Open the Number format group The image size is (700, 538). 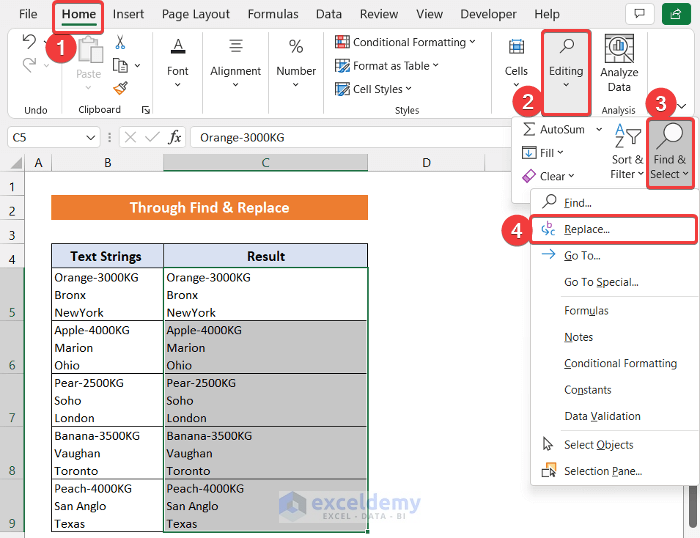pos(296,63)
